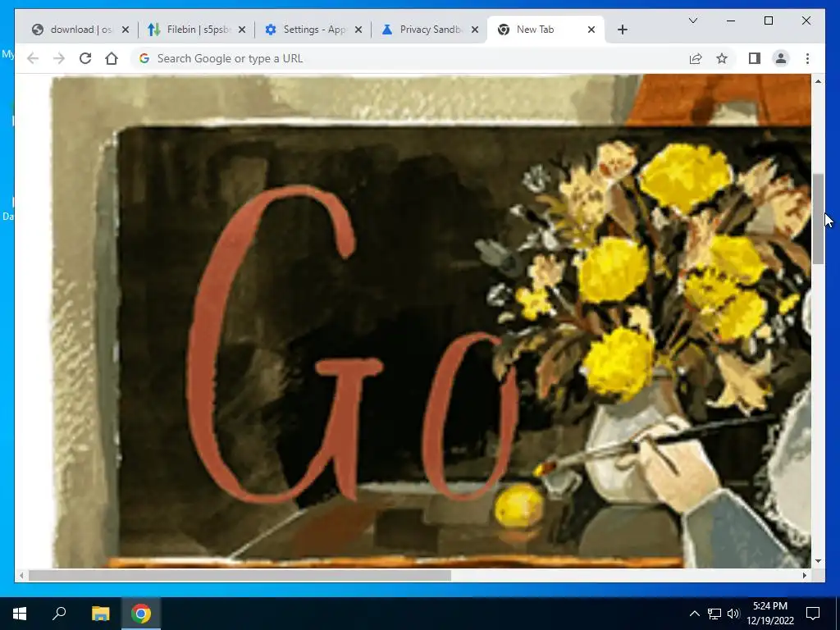Screen dimensions: 840x630
Task: Switch to the download tab
Action: click(x=80, y=30)
